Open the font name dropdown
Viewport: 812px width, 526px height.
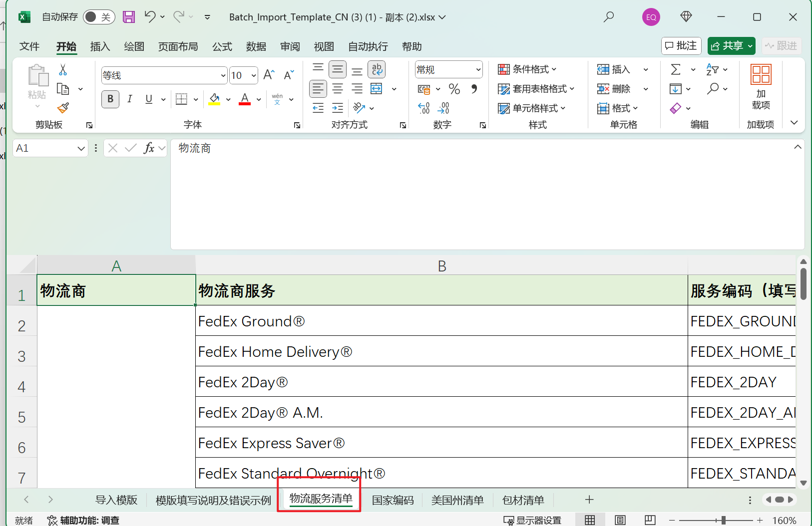[223, 75]
